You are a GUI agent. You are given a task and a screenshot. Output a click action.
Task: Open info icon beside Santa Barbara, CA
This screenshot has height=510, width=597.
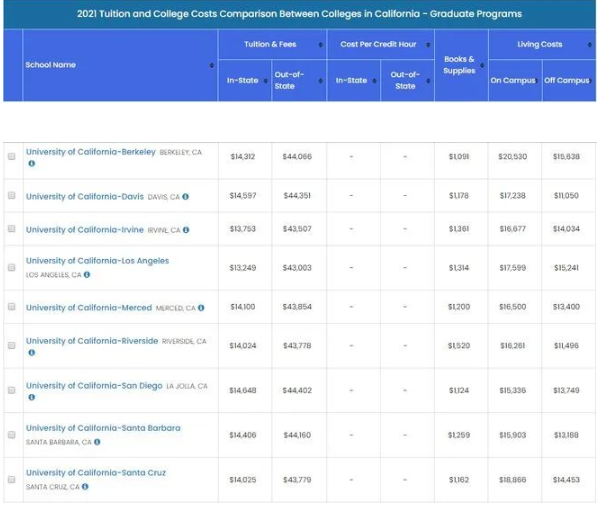97,442
